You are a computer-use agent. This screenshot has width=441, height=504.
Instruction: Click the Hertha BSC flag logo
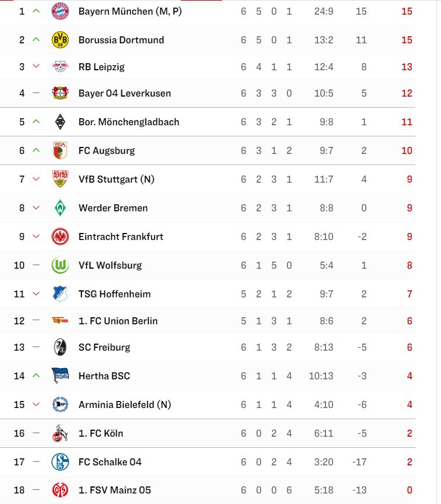60,376
